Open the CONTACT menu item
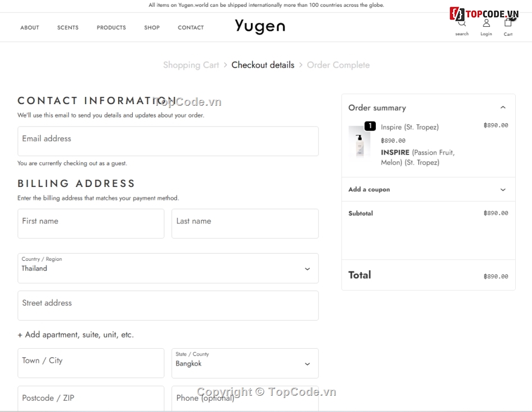Viewport: 532px width, 412px height. click(x=190, y=27)
